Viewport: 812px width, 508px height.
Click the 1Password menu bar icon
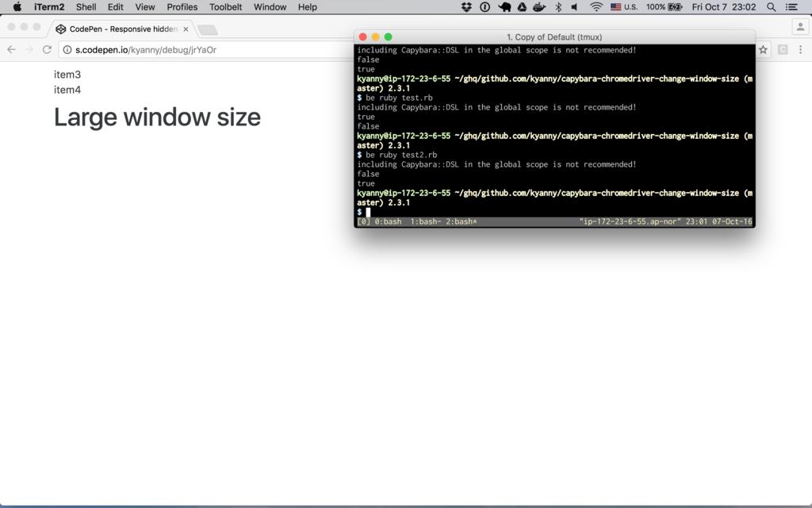[485, 6]
